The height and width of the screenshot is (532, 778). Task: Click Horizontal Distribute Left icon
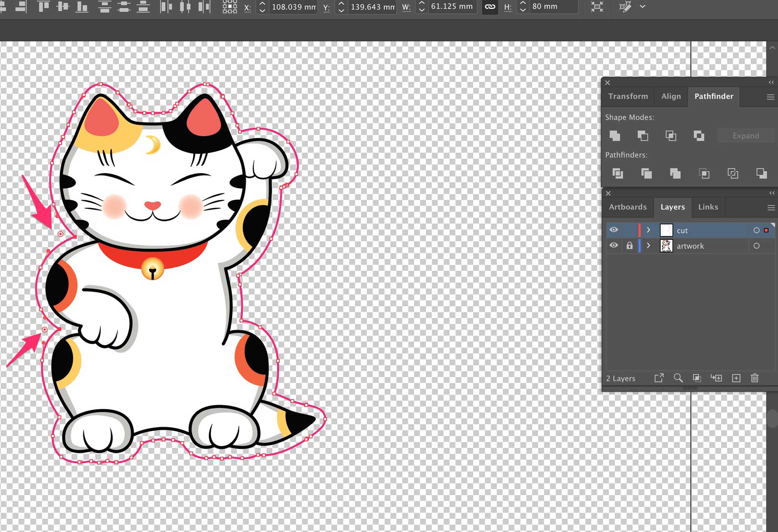[x=166, y=6]
